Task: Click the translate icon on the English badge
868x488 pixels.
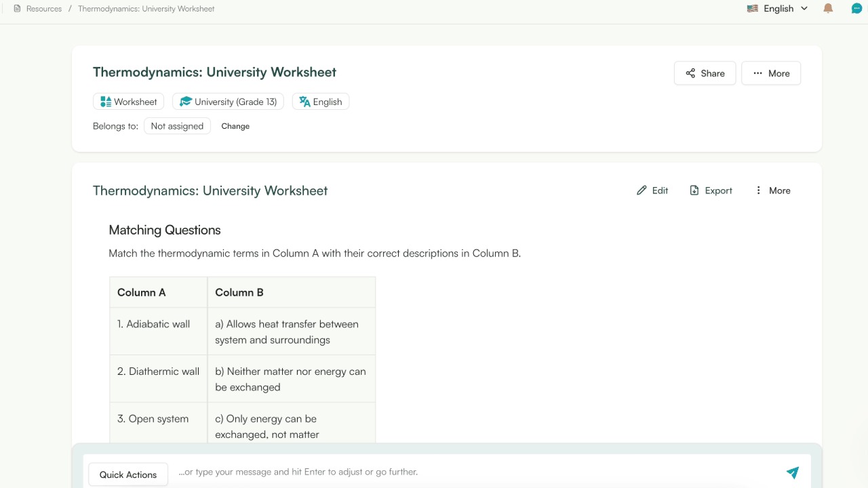Action: coord(303,101)
